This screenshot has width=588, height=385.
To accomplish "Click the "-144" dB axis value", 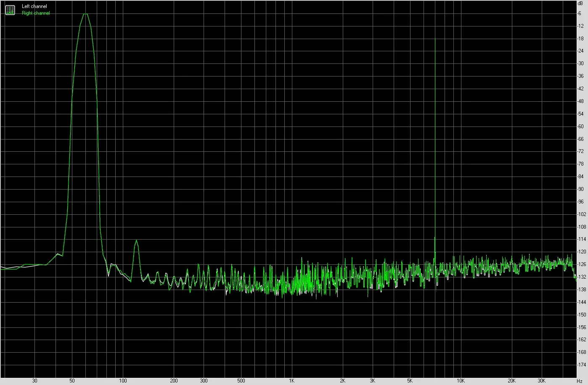I will [x=582, y=302].
